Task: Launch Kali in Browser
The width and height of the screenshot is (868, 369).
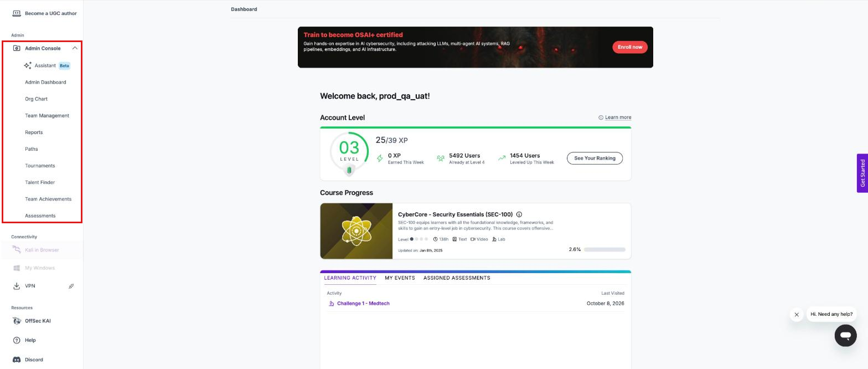Action: pyautogui.click(x=42, y=250)
